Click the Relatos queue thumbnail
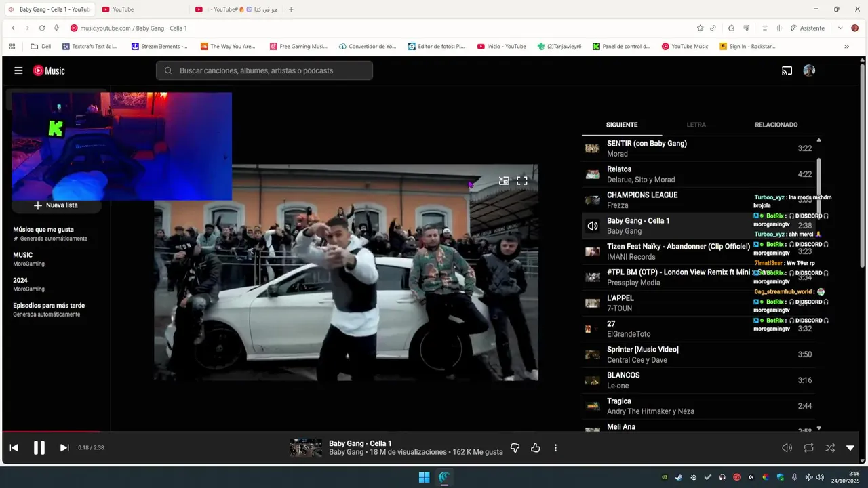The image size is (868, 488). pyautogui.click(x=593, y=174)
